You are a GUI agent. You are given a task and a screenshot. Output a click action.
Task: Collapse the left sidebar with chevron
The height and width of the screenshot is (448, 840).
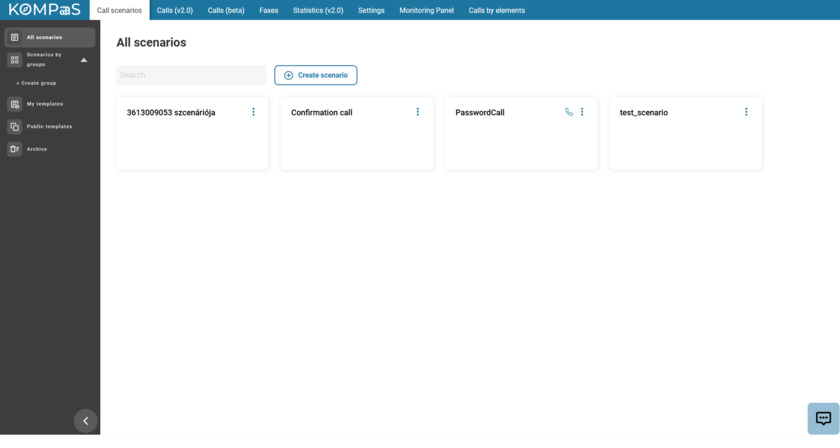click(85, 421)
